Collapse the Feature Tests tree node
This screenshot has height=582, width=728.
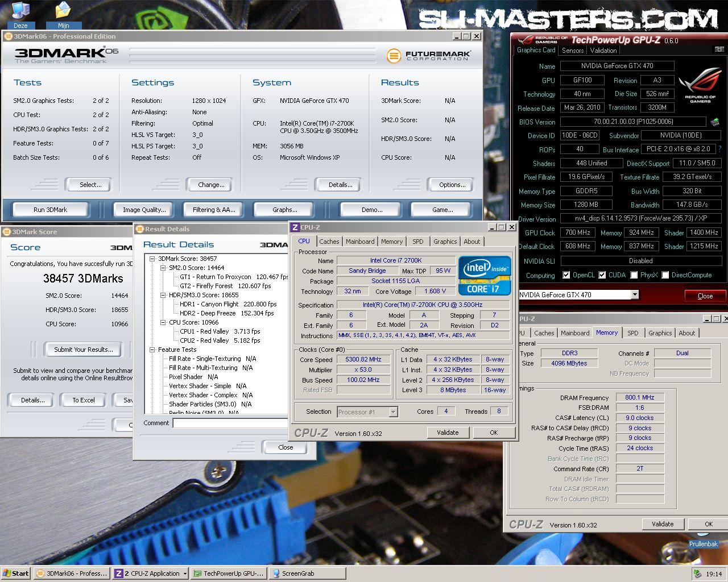(152, 350)
